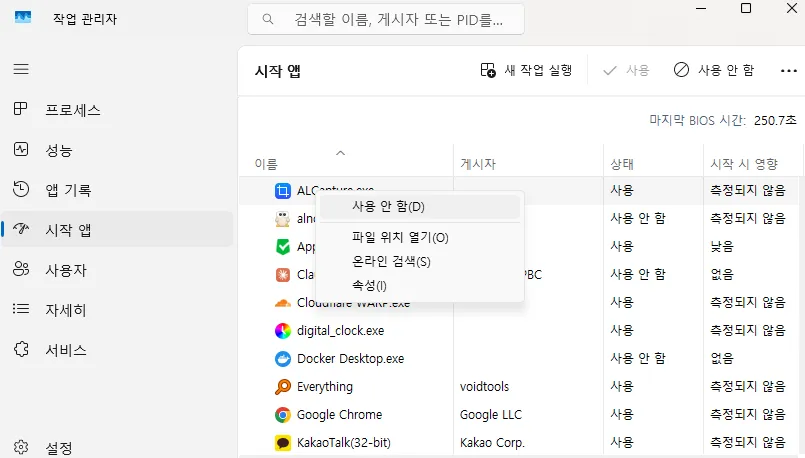Focus the search name or PID field

click(386, 20)
